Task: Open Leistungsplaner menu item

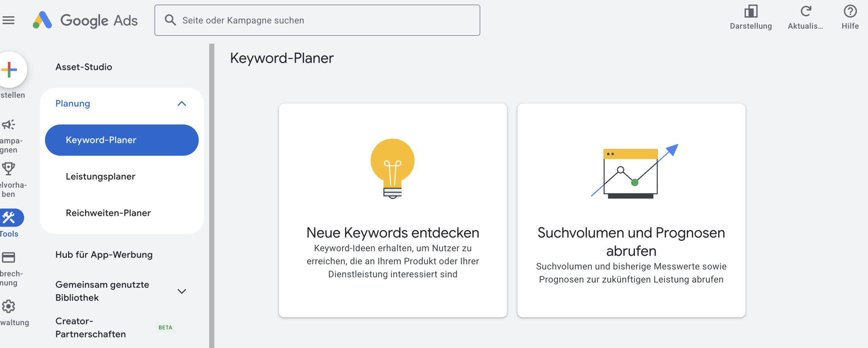Action: 100,176
